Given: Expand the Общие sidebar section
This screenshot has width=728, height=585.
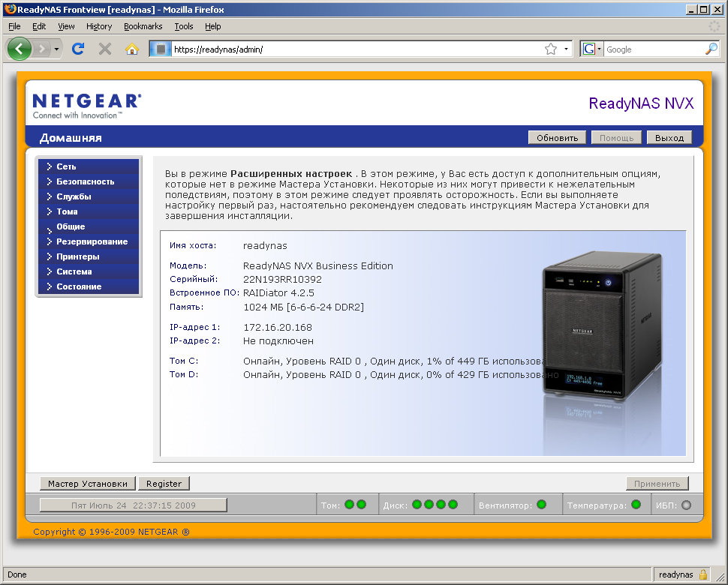Looking at the screenshot, I should pyautogui.click(x=89, y=226).
